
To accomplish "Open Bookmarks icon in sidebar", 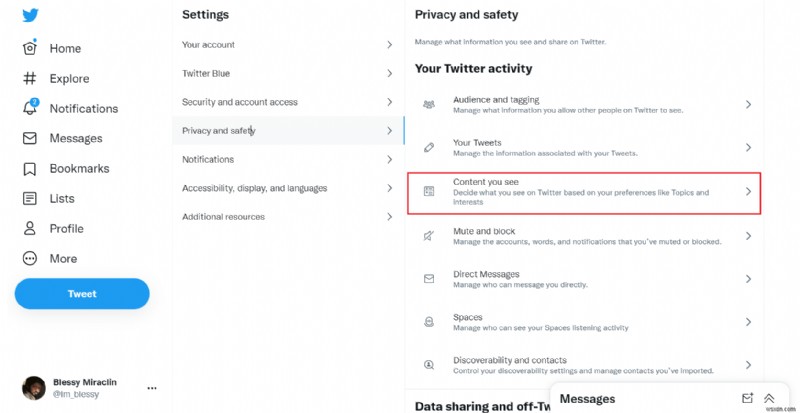I will point(30,168).
